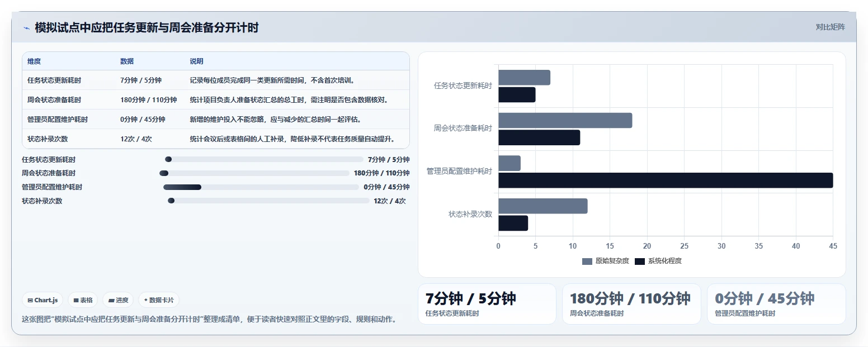Click the 说明 column header
The height and width of the screenshot is (347, 868).
(x=196, y=61)
